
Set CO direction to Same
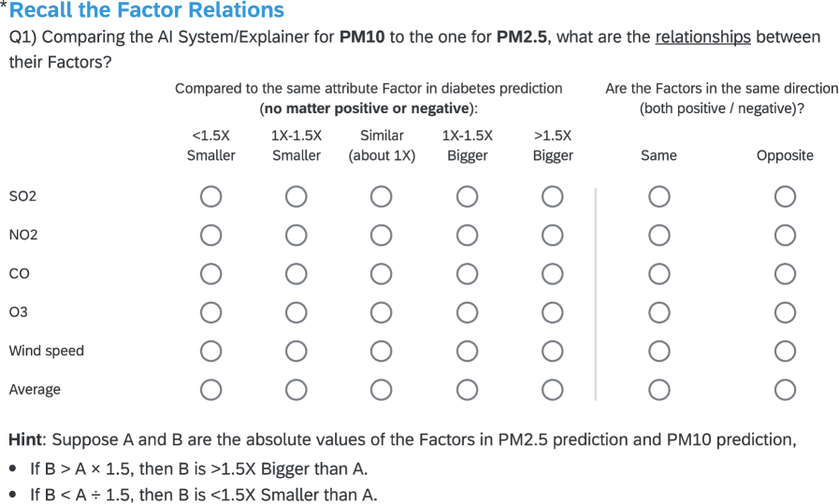pyautogui.click(x=658, y=273)
